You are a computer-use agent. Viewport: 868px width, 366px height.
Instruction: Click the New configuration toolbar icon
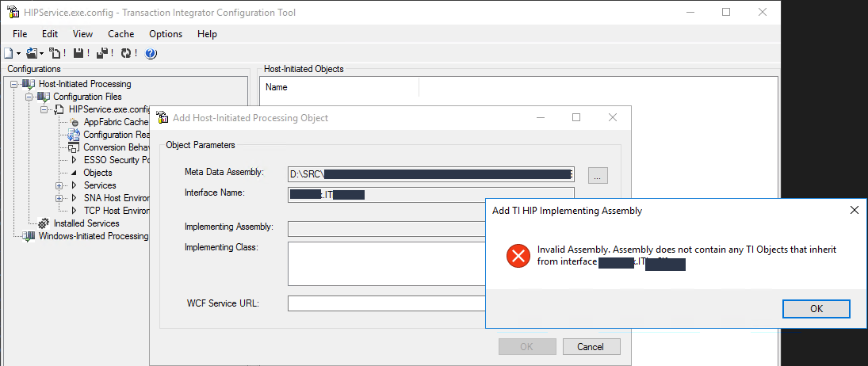(x=8, y=53)
